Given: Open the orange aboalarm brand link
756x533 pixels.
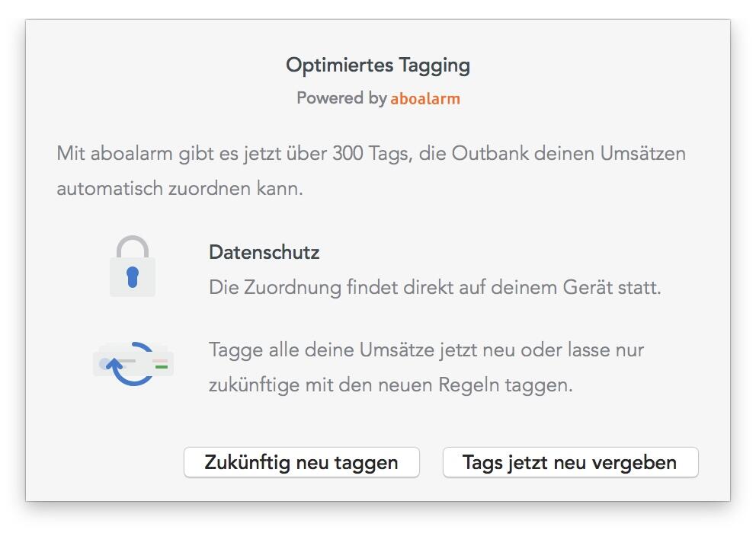Looking at the screenshot, I should [425, 98].
